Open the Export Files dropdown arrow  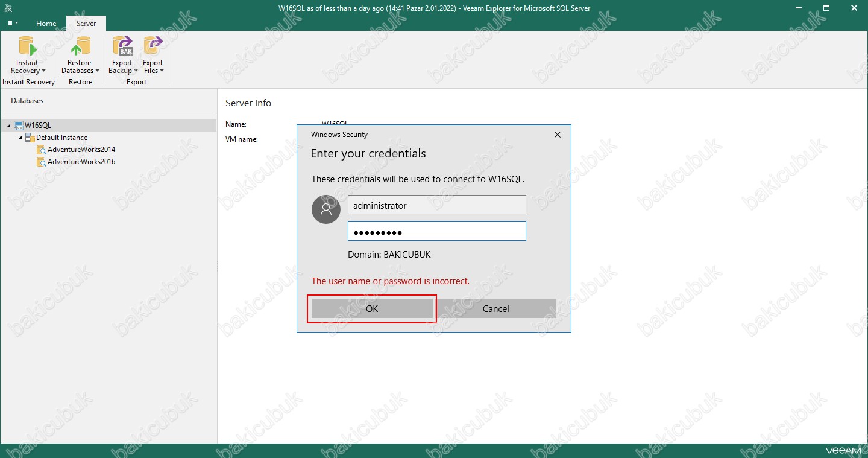tap(162, 71)
